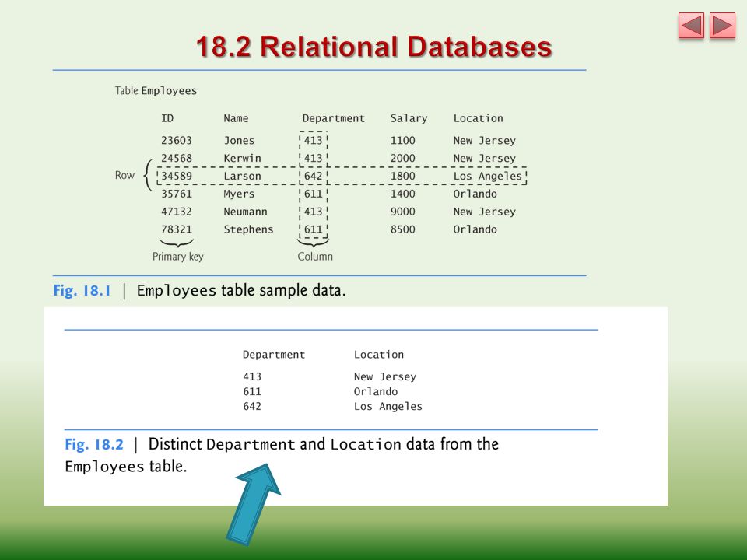Click the 'Row' annotation label
This screenshot has width=747, height=560.
click(x=124, y=175)
